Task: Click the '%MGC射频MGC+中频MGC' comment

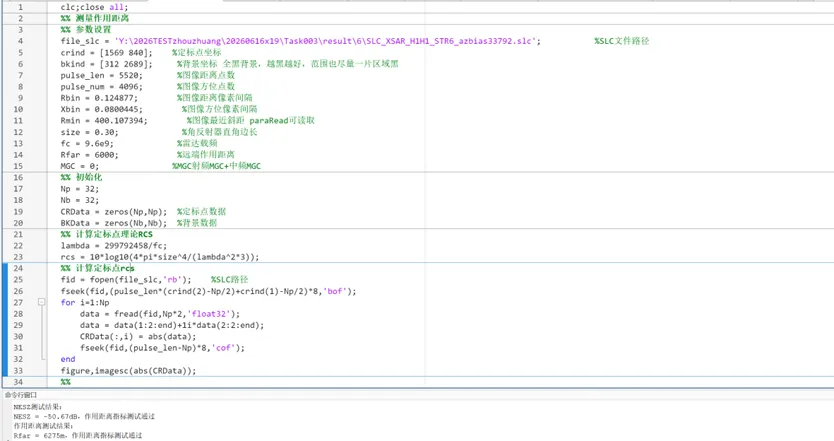Action: coord(216,166)
